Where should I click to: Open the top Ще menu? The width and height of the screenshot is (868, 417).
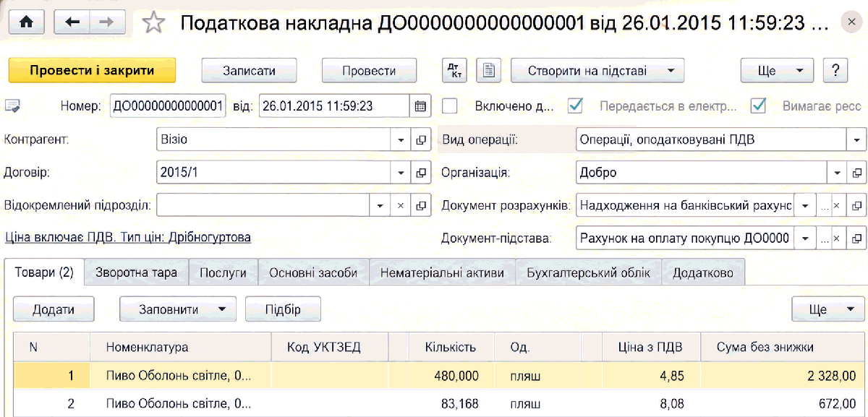[x=778, y=70]
